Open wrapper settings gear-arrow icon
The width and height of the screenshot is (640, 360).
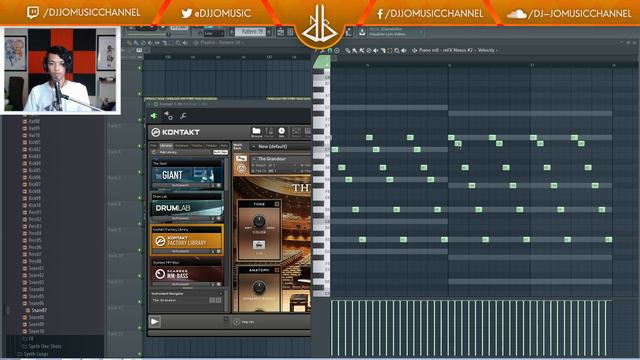tap(168, 116)
